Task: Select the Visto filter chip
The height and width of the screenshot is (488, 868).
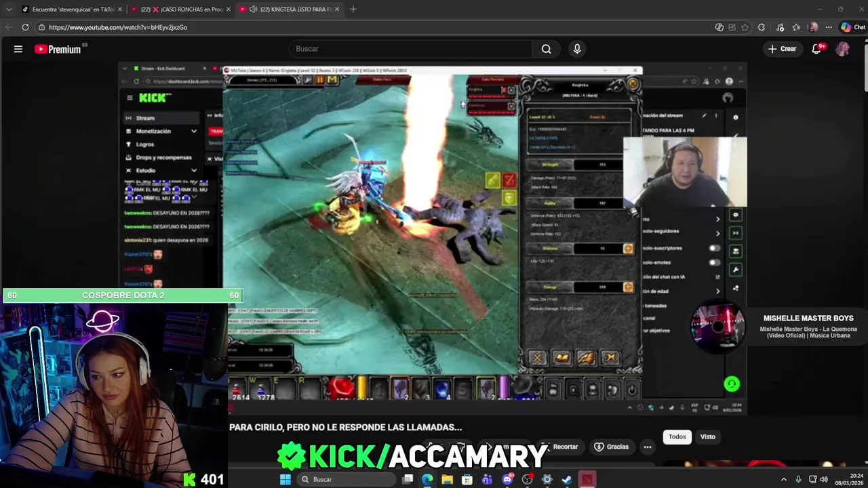Action: click(708, 436)
